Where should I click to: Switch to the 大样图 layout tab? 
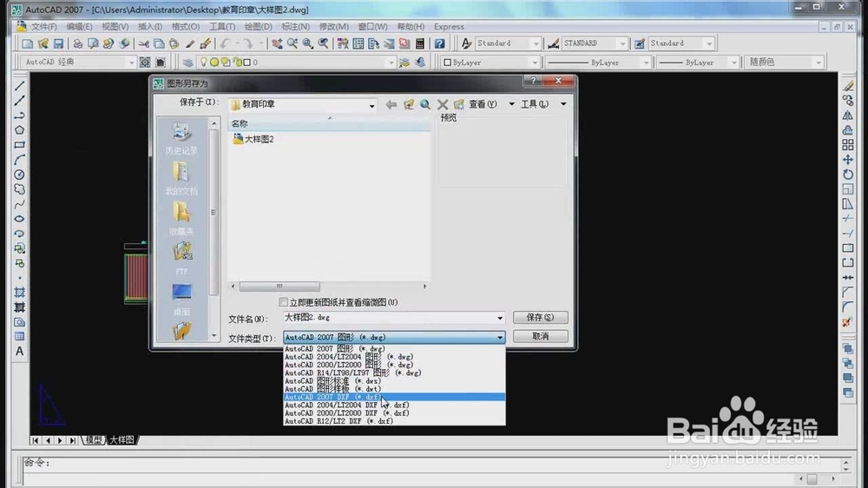122,440
